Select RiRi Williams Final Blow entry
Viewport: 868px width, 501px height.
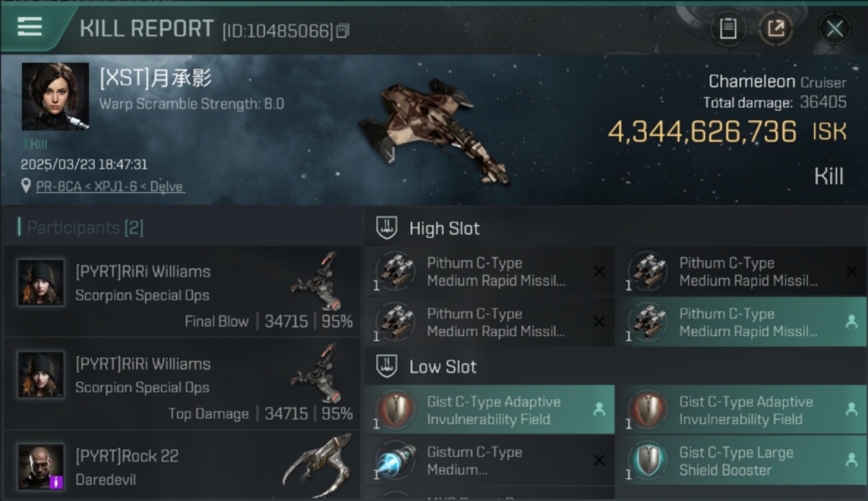pos(182,291)
